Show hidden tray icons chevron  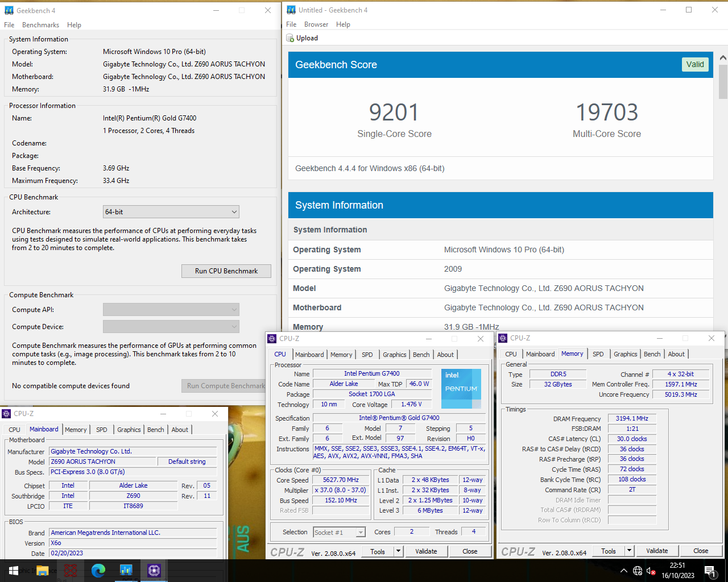[624, 571]
